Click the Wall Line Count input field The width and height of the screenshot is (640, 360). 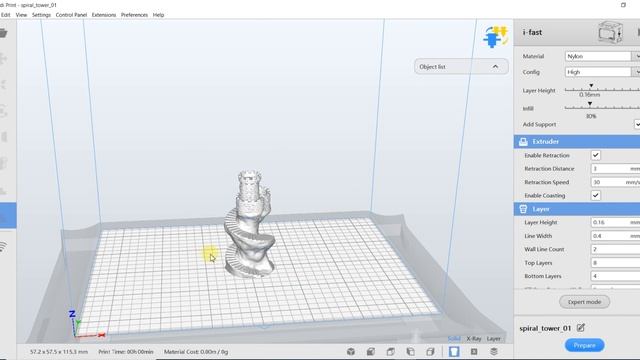click(x=616, y=249)
